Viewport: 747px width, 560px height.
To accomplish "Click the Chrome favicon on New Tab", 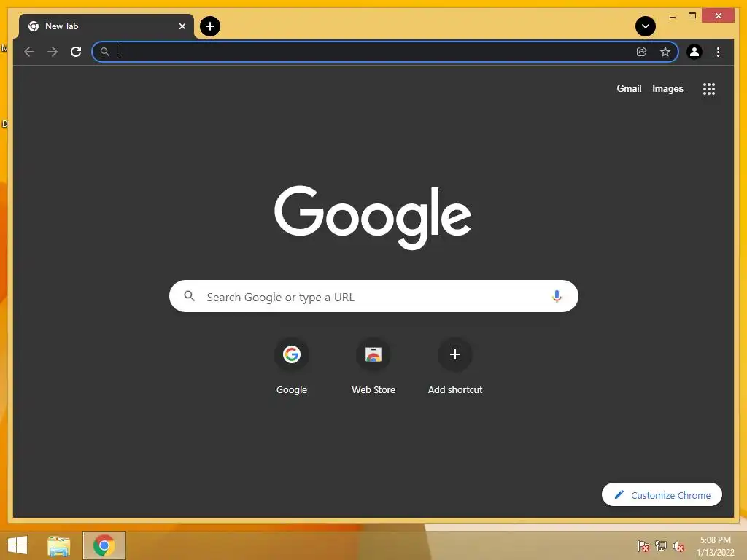I will click(34, 26).
